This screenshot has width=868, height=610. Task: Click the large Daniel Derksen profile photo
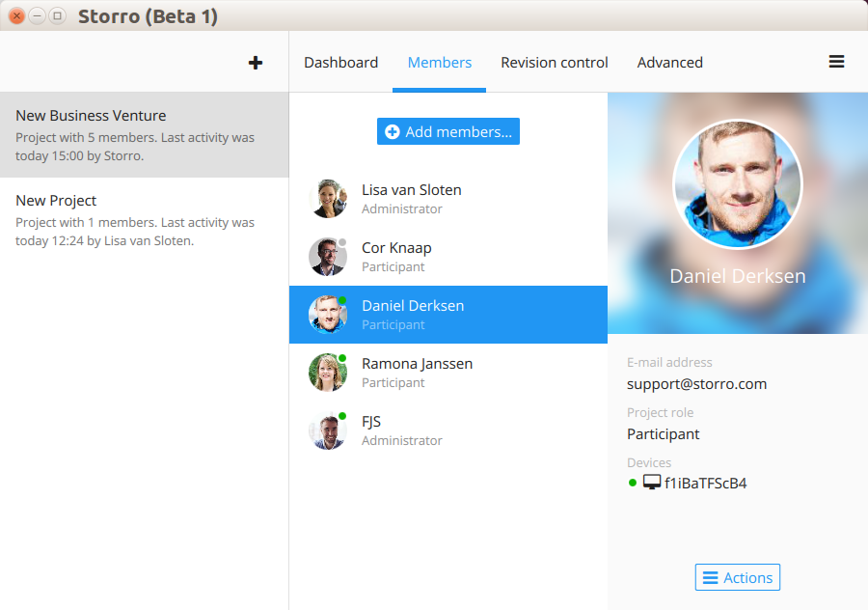click(738, 184)
